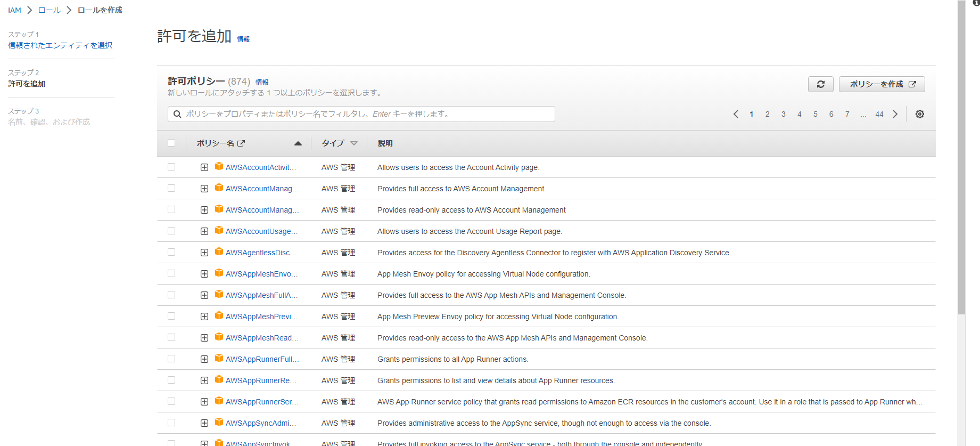Click the policy cube icon for AWSAppMeshFullA...
This screenshot has height=446, width=980.
click(x=219, y=295)
